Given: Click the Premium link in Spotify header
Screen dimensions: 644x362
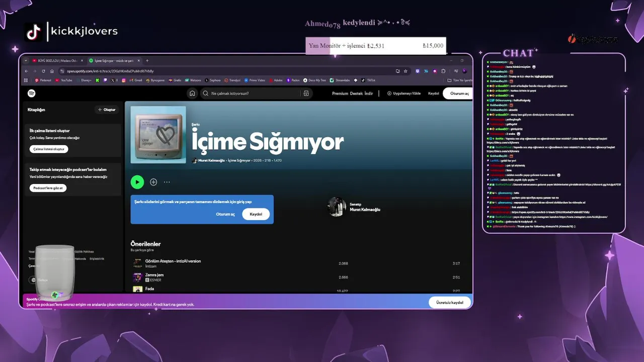Looking at the screenshot, I should 340,94.
